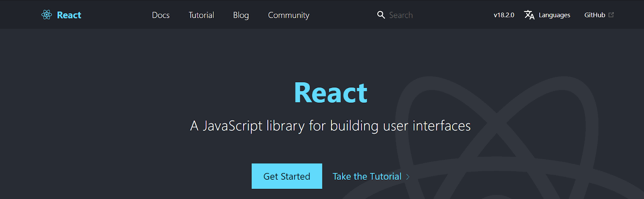Open the Tutorial nav item

[201, 15]
